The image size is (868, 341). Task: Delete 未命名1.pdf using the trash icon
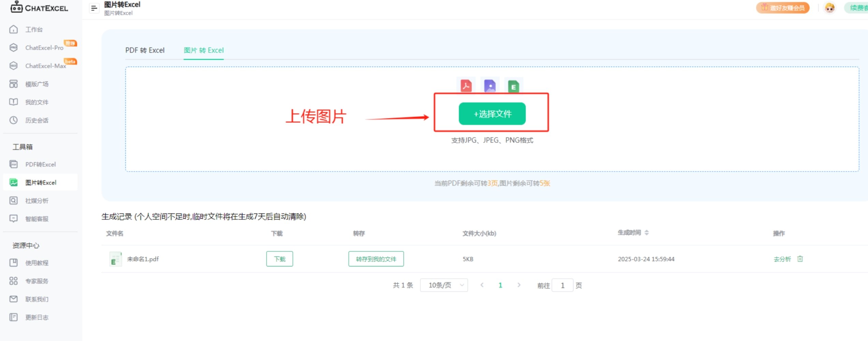click(x=800, y=259)
